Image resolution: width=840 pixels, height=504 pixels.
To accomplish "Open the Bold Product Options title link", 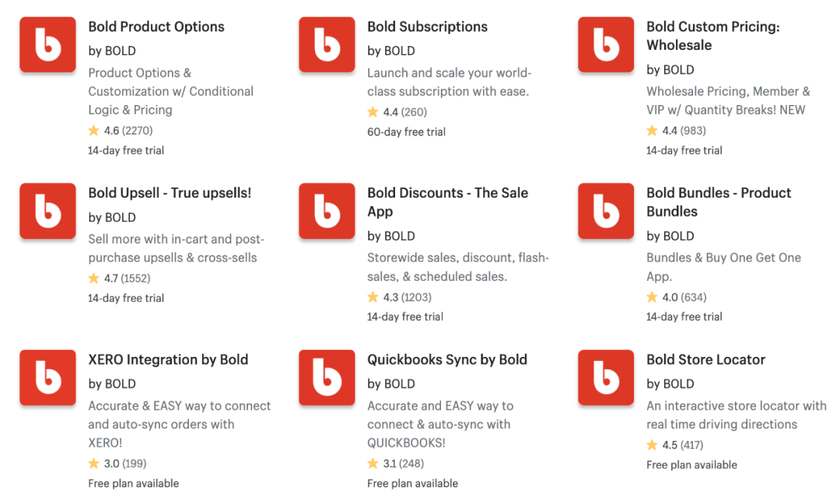I will pos(156,26).
